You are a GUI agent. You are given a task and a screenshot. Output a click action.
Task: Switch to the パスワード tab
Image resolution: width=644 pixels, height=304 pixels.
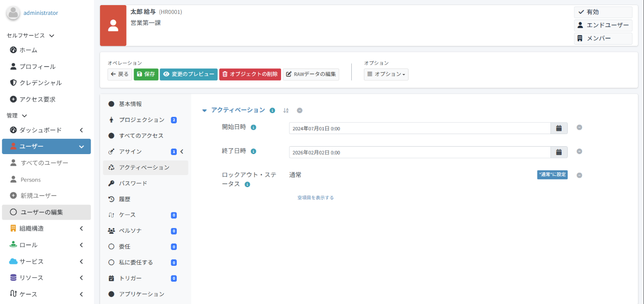coord(133,183)
